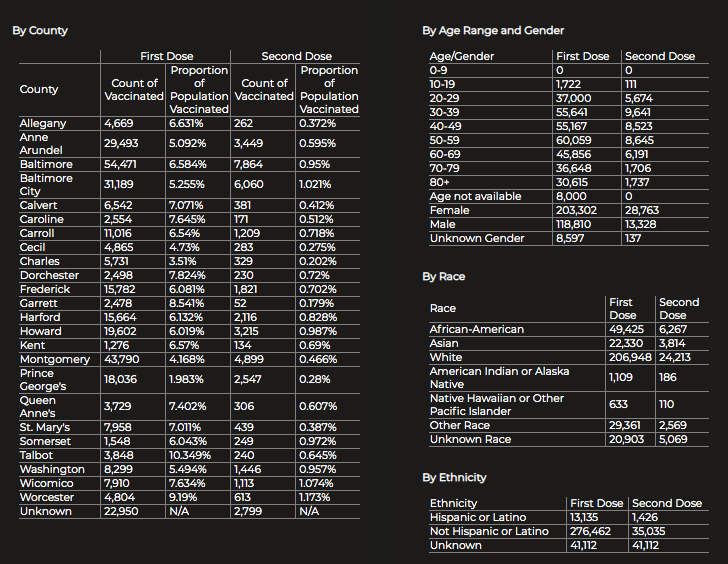Click the 'By Ethnicity' section heading
This screenshot has width=728, height=564.
454,478
